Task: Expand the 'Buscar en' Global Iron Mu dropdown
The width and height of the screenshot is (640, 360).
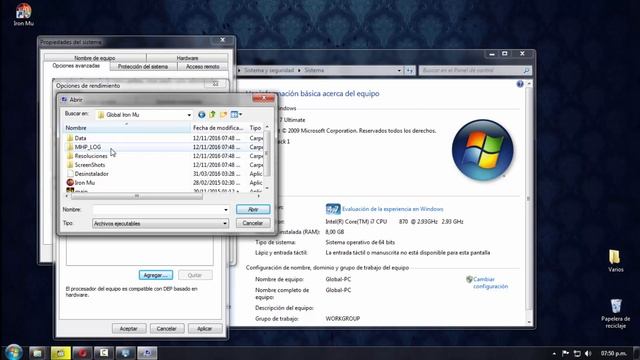Action: click(x=189, y=115)
